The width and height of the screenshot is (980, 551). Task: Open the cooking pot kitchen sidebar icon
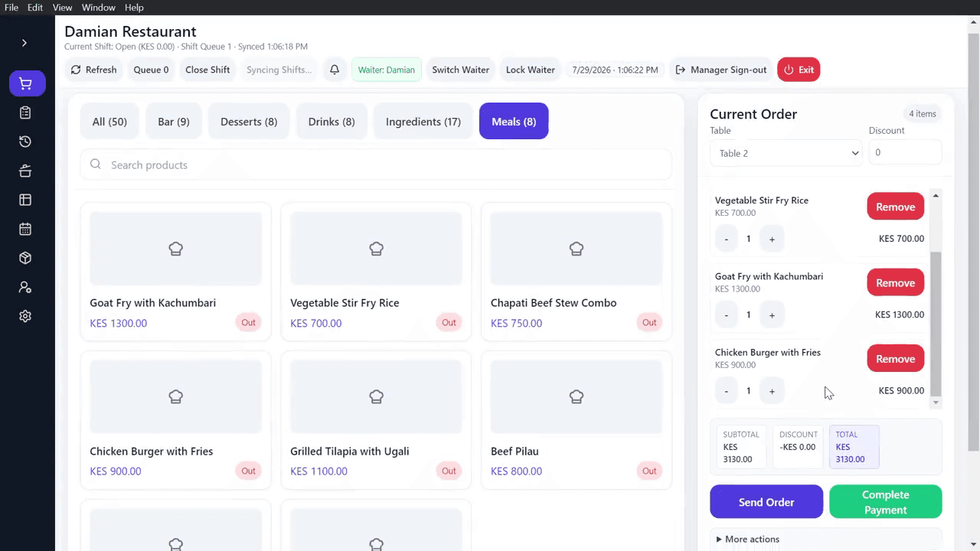pos(25,171)
